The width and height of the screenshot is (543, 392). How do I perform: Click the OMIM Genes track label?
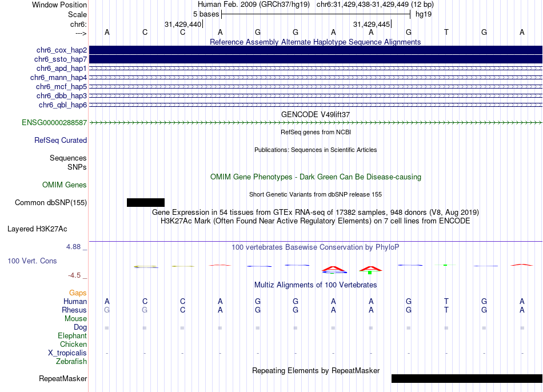(x=65, y=185)
